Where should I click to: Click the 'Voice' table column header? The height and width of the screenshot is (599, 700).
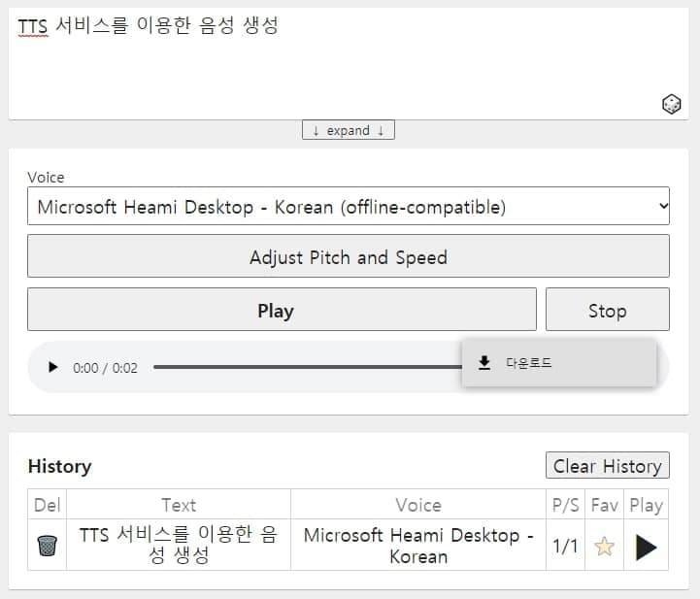pos(418,505)
